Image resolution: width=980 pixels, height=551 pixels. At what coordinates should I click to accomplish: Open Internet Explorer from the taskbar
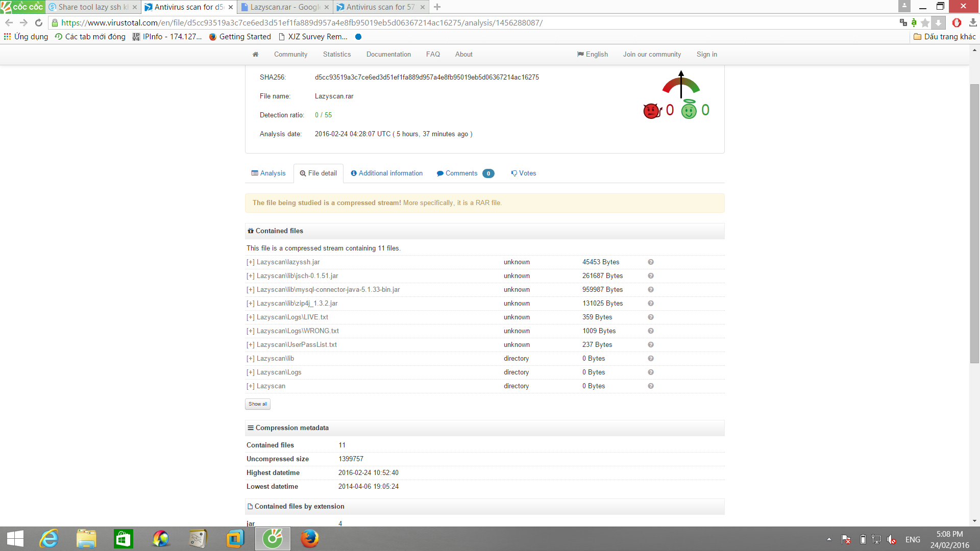[x=49, y=539]
